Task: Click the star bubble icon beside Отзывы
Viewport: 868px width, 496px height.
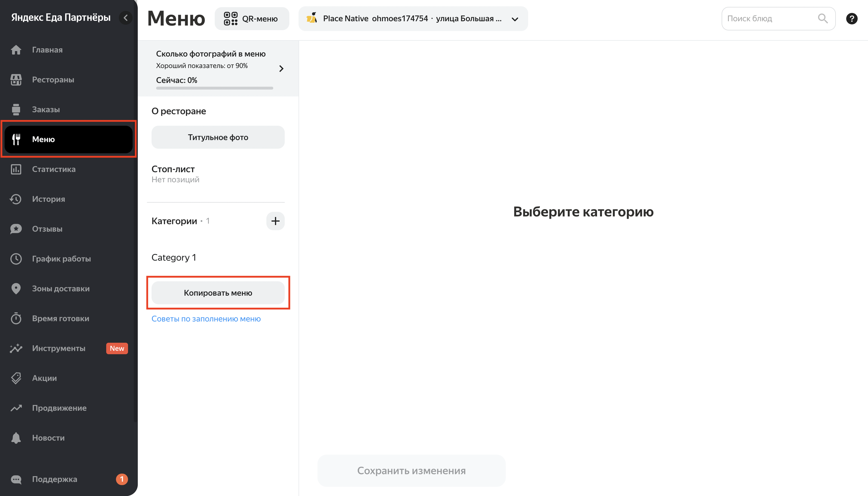Action: pos(16,229)
